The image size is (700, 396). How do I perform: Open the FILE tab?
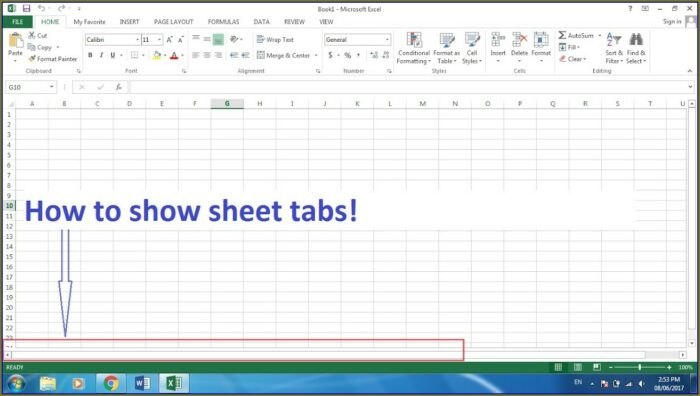click(x=18, y=21)
